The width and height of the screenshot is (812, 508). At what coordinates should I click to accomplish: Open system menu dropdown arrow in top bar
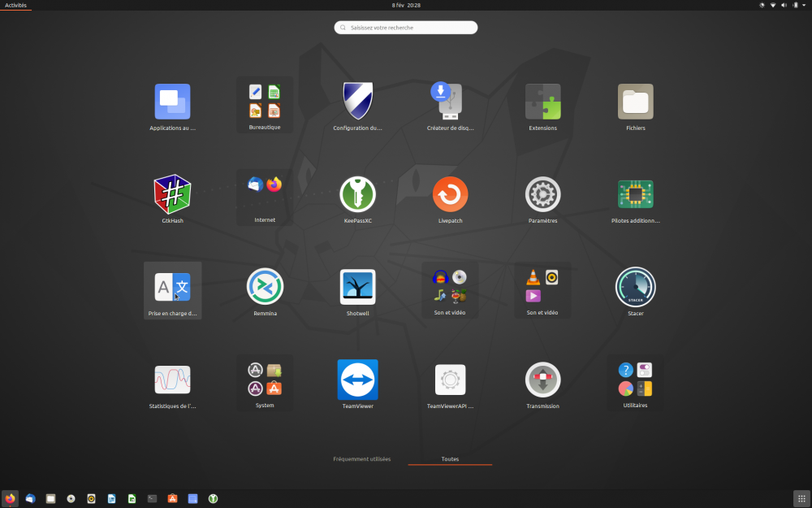(x=803, y=5)
